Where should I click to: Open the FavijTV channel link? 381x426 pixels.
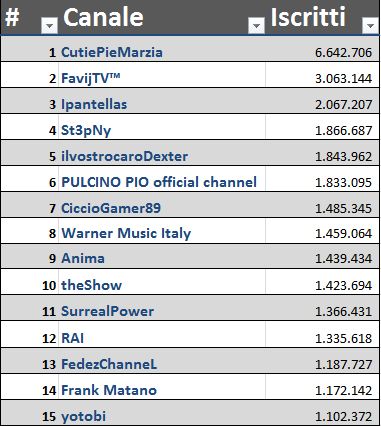tap(91, 79)
